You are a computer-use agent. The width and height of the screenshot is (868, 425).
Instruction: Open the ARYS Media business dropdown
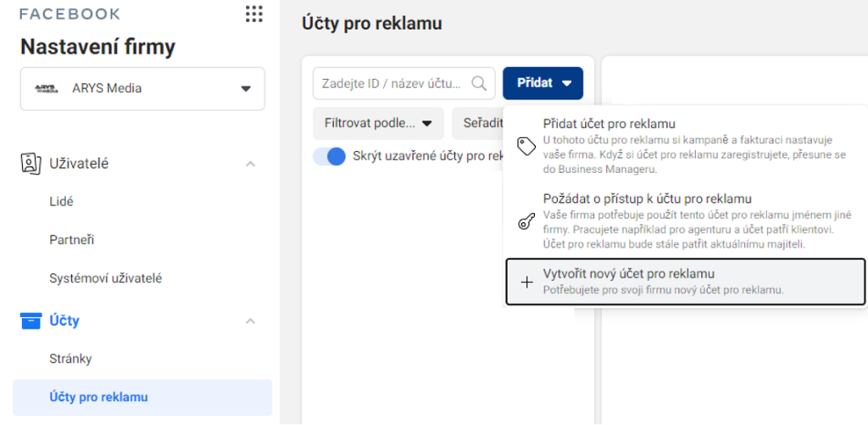coord(142,89)
